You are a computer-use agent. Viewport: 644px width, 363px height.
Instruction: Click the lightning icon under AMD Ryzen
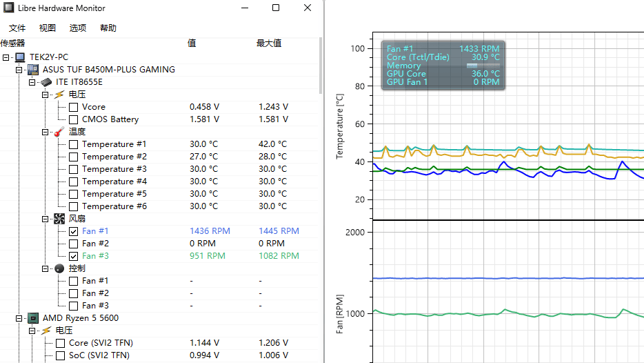coord(46,331)
